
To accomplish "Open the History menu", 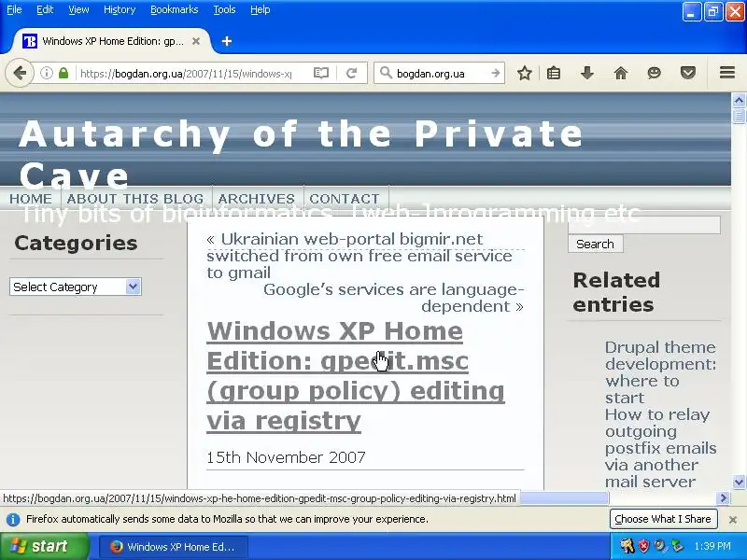I will pyautogui.click(x=120, y=9).
